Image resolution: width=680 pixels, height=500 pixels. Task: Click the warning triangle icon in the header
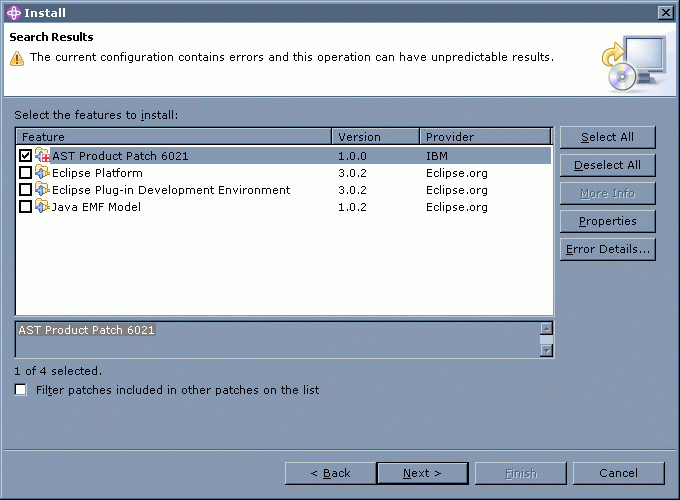[17, 58]
